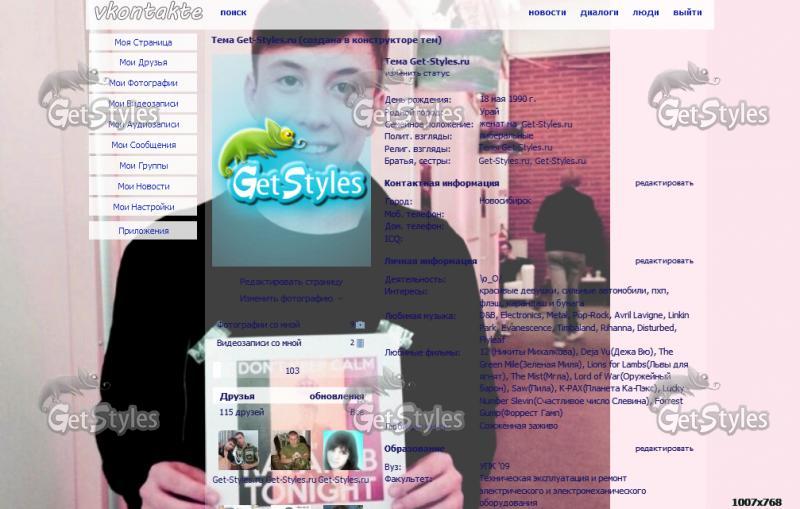Click hometown link Урай

coord(489,111)
